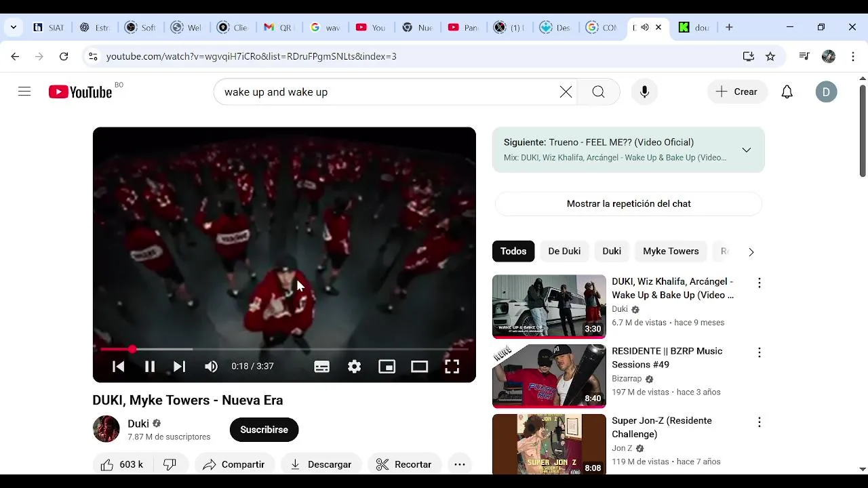
Task: Open a new browser tab
Action: click(729, 27)
